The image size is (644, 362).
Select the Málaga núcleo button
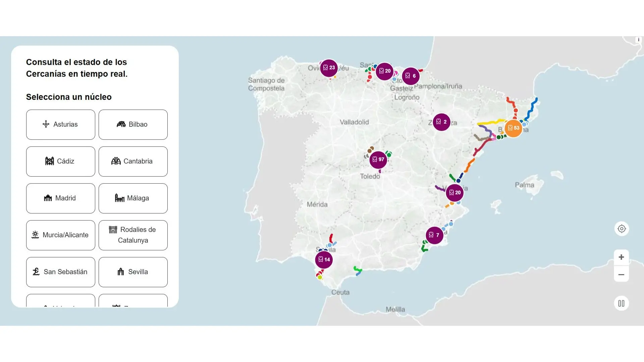(133, 198)
